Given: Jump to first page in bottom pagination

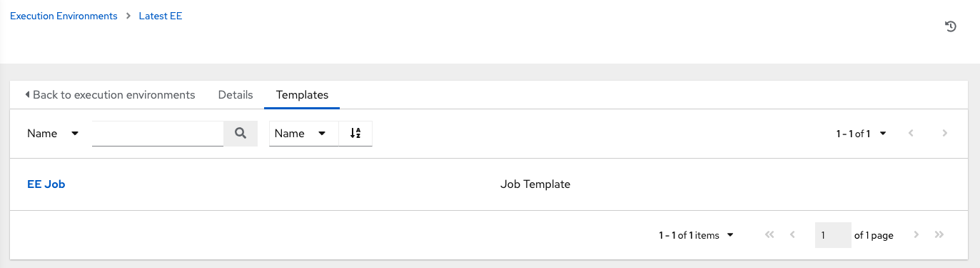Looking at the screenshot, I should pos(769,235).
